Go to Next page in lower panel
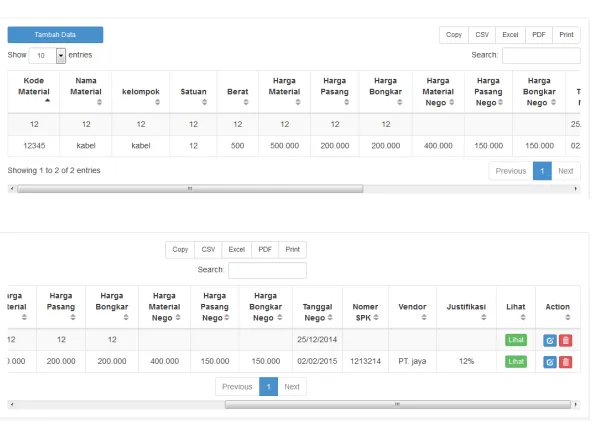 tap(292, 387)
